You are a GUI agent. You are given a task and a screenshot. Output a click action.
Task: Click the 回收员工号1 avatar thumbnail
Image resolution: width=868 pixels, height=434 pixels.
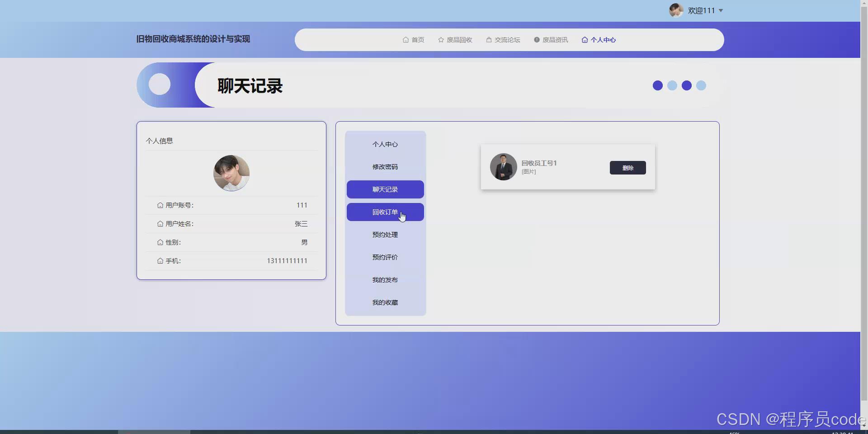coord(504,167)
